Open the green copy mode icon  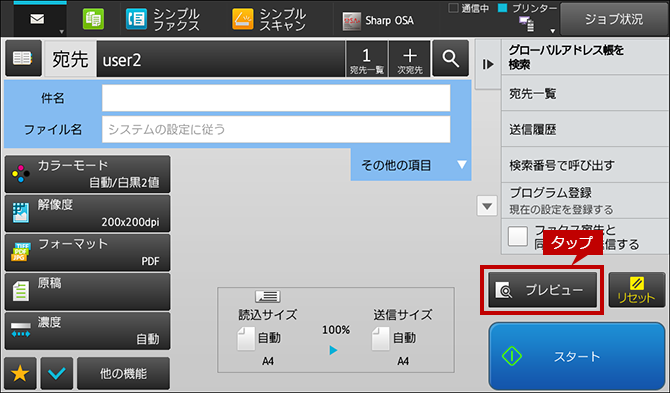tap(93, 20)
